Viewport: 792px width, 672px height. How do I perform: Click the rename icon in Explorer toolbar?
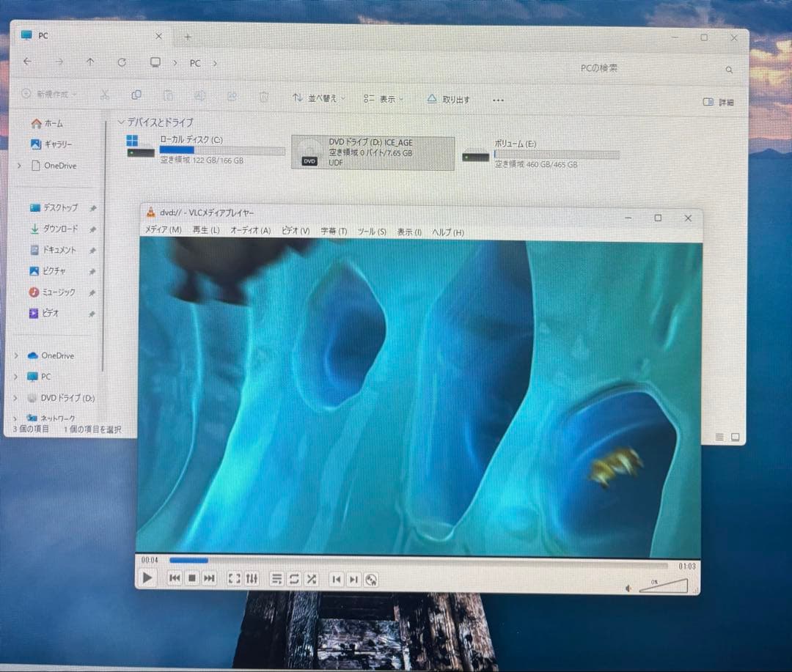[200, 96]
